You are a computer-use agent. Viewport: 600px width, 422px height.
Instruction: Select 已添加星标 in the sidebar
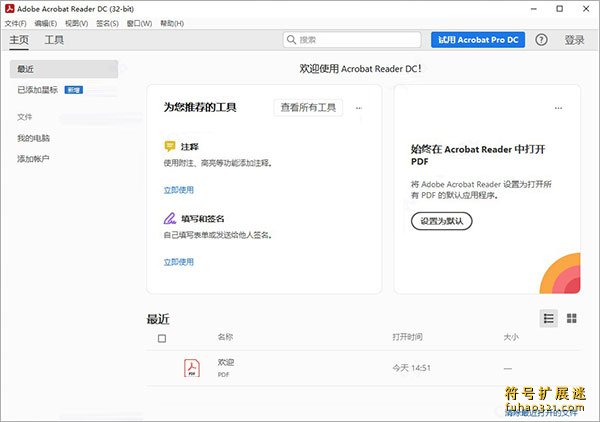[38, 90]
